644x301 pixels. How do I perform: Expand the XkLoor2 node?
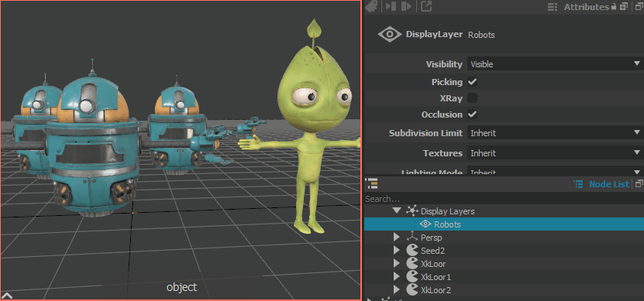396,289
